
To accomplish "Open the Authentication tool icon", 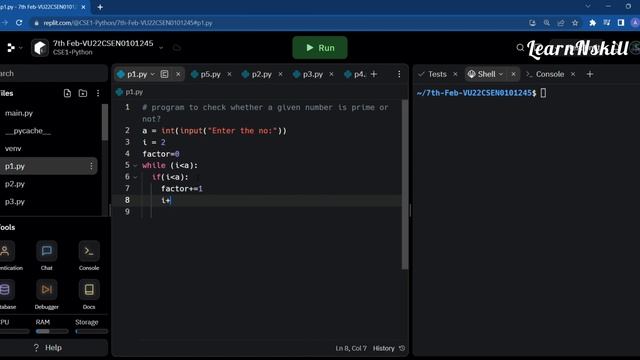I will click(8, 256).
